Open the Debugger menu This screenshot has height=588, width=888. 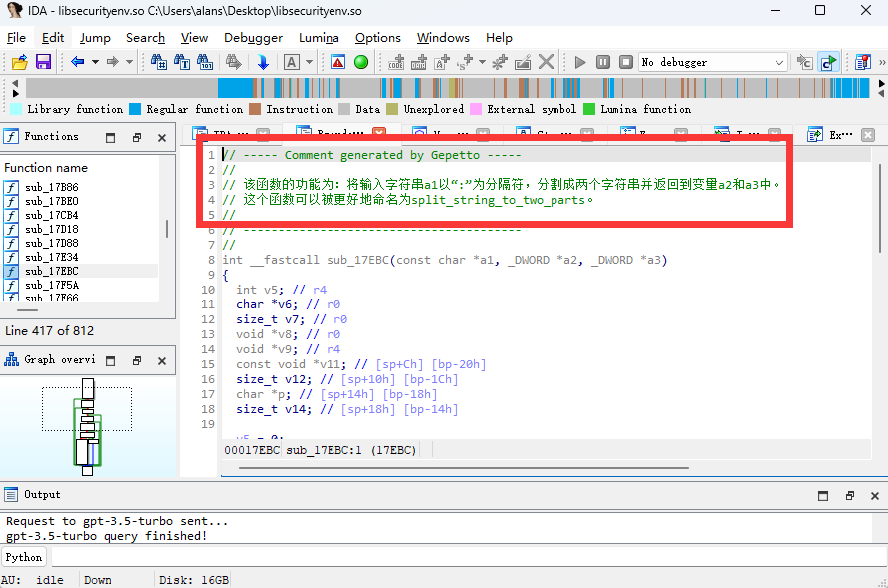(x=253, y=38)
